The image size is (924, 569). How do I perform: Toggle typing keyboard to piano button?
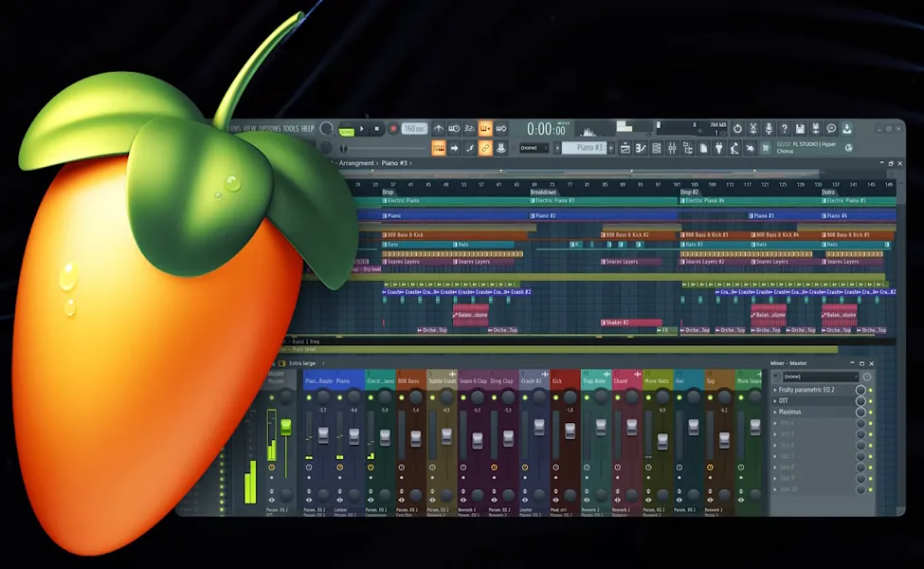coord(439,148)
